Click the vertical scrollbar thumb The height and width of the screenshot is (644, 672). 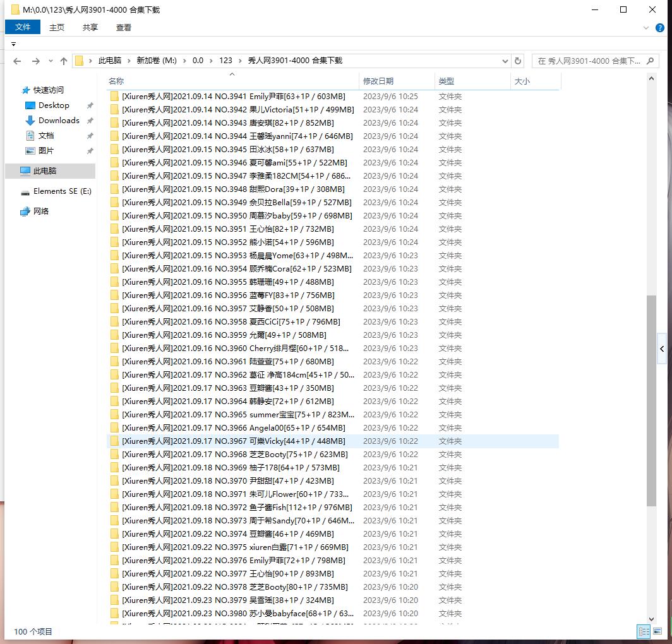tap(652, 400)
